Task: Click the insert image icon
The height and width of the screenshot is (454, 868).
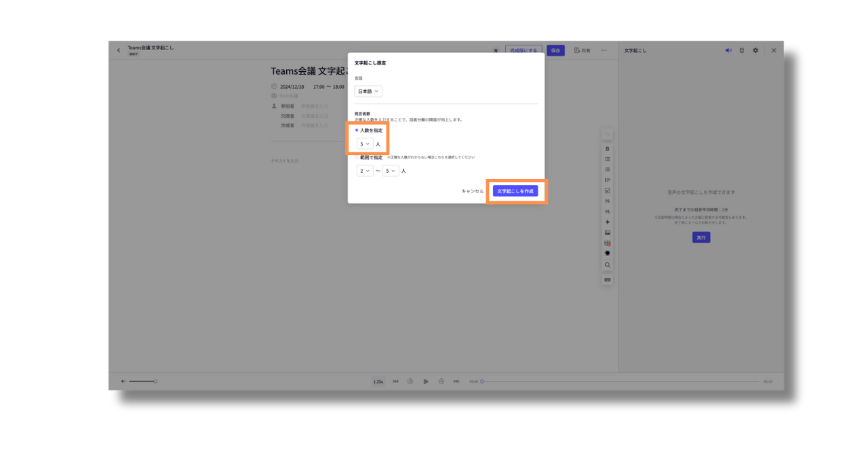Action: coord(608,232)
